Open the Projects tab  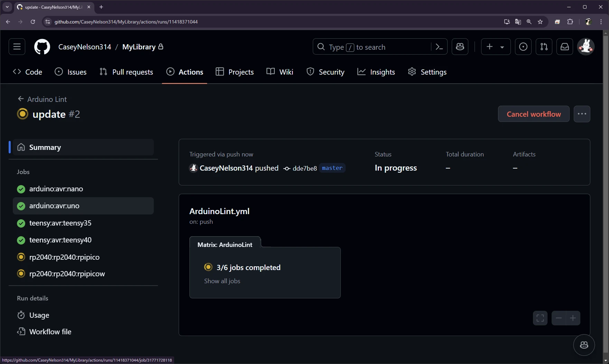(x=235, y=72)
